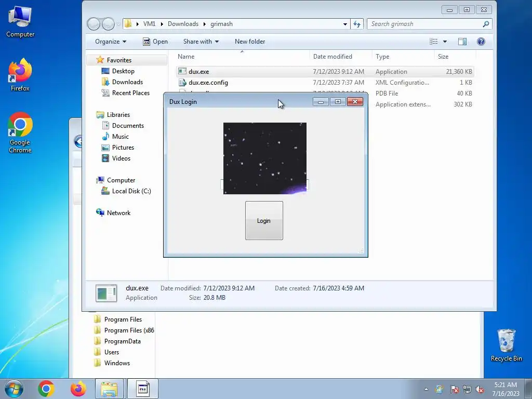The image size is (532, 399).
Task: Click the starry space image in Dux Login
Action: [264, 158]
